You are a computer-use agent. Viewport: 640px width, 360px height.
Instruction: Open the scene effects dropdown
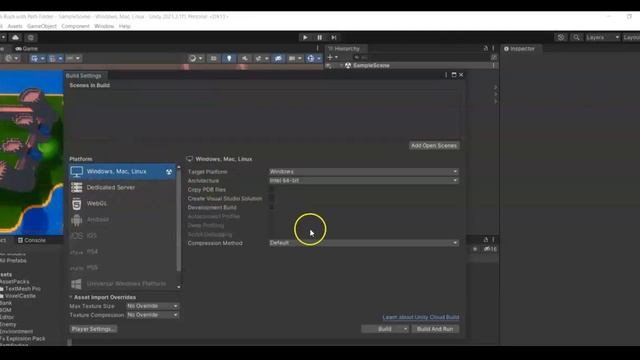click(261, 58)
